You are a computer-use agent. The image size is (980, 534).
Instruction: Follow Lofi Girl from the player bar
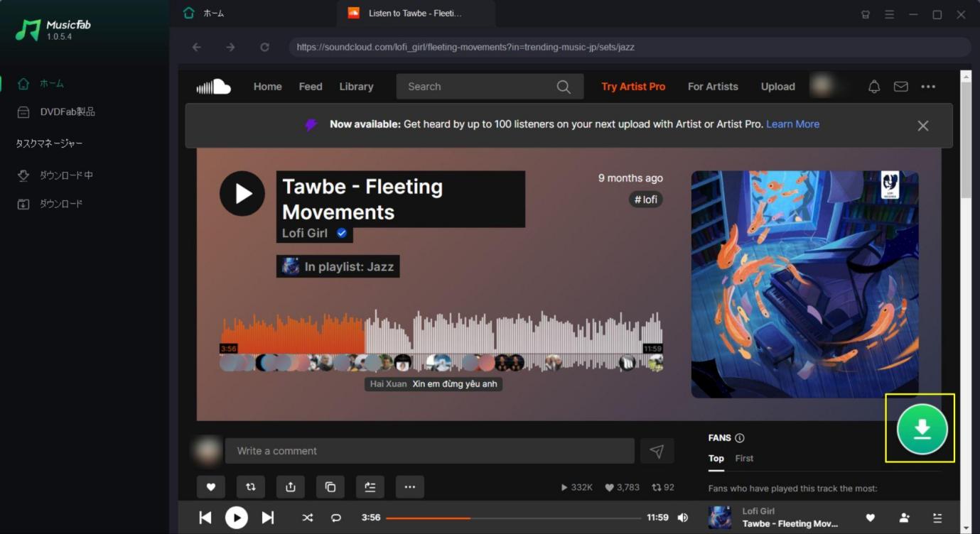[x=904, y=518]
